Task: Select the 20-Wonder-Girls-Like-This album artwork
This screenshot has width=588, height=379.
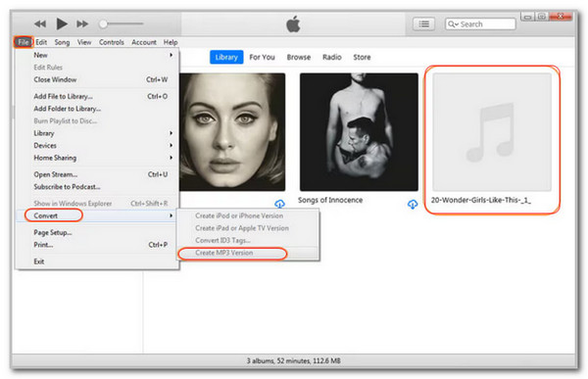Action: [x=492, y=132]
